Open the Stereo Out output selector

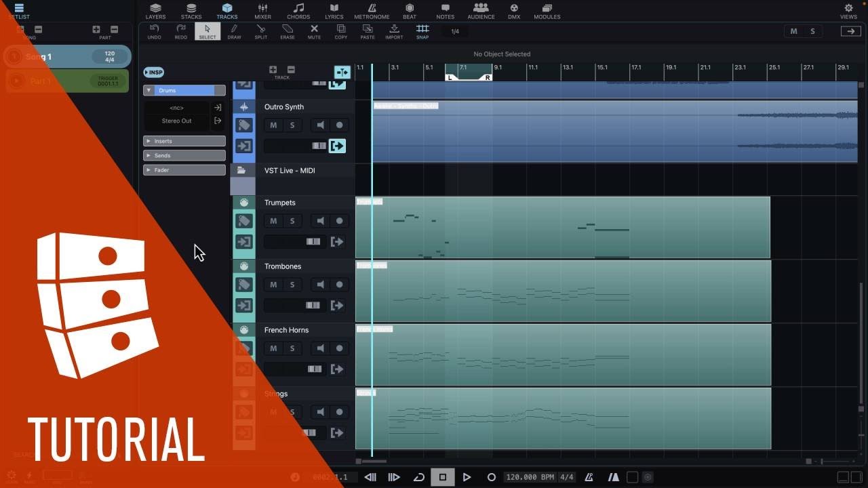[x=176, y=121]
